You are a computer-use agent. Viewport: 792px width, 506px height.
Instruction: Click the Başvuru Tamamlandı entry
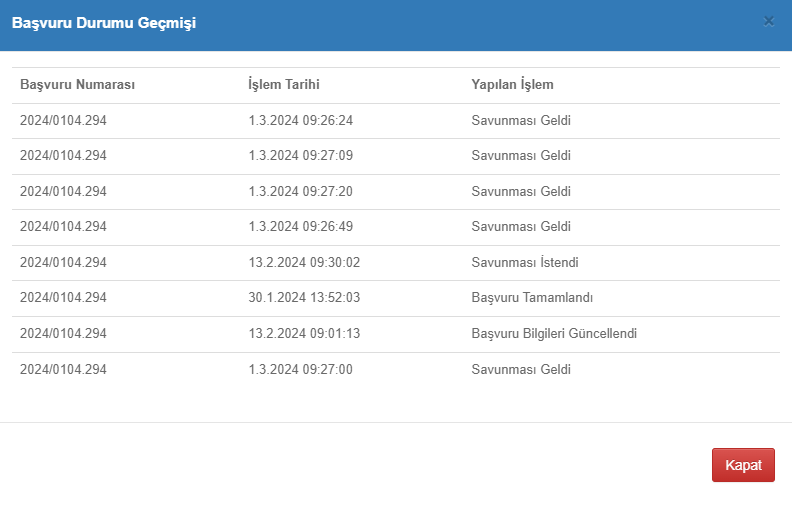pyautogui.click(x=532, y=297)
